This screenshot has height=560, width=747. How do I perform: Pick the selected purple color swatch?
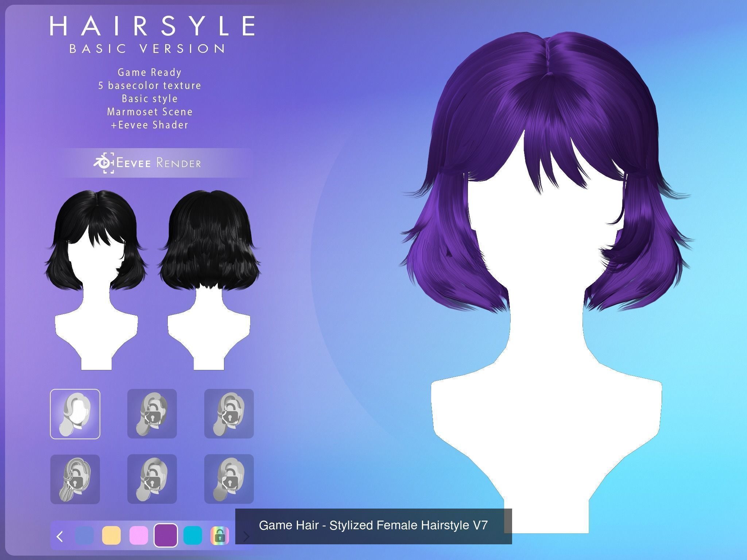166,536
